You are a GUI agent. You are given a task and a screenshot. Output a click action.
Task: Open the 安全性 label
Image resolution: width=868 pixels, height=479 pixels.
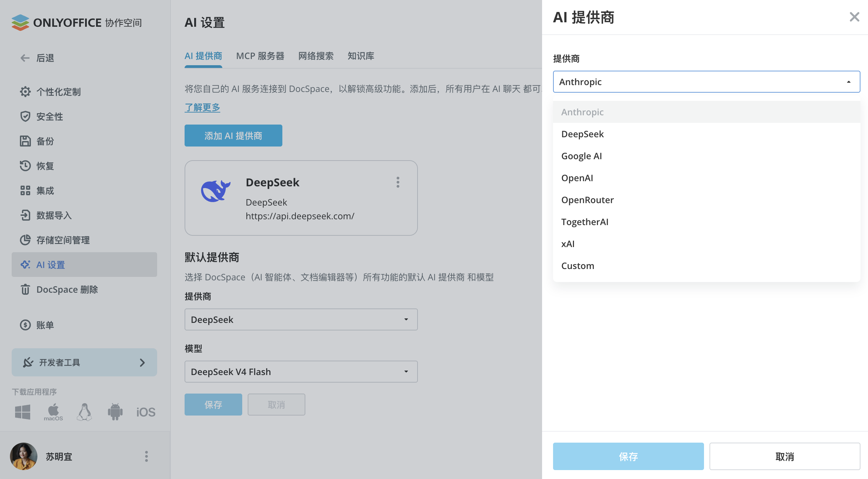[x=50, y=116]
